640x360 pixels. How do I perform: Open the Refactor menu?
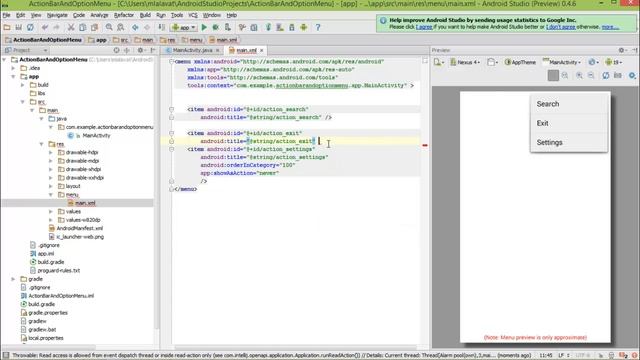tap(124, 15)
